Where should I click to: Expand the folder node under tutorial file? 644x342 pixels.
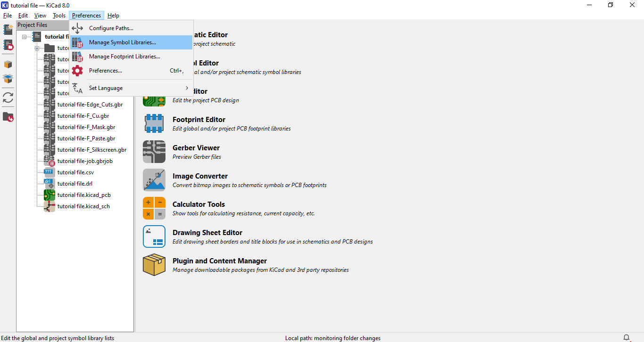[x=37, y=48]
